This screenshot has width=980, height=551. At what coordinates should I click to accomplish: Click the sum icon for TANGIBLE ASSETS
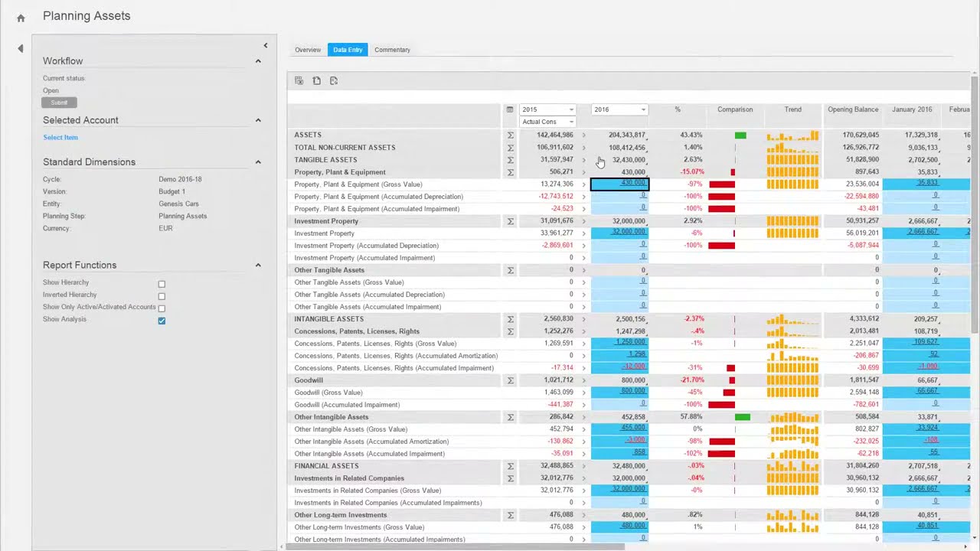511,160
